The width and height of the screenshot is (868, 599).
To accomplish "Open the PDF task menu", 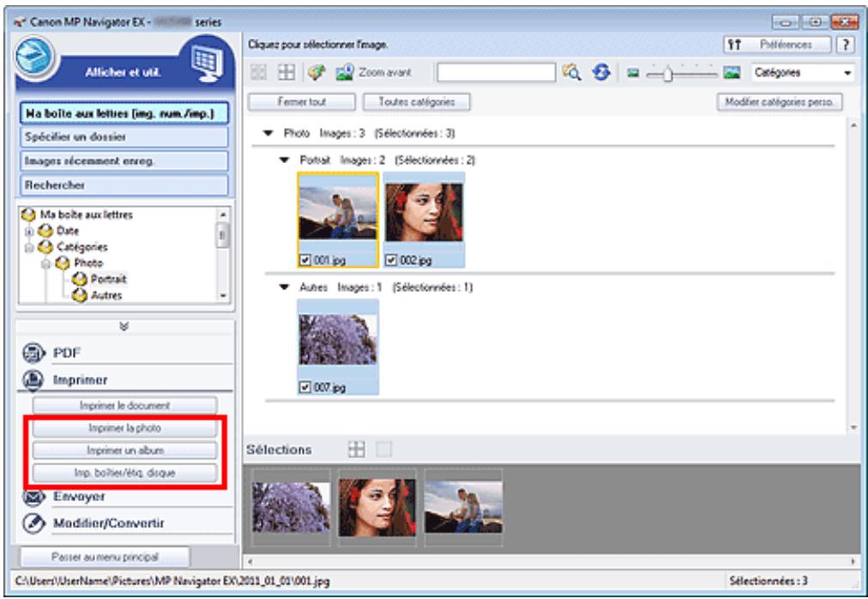I will 66,353.
